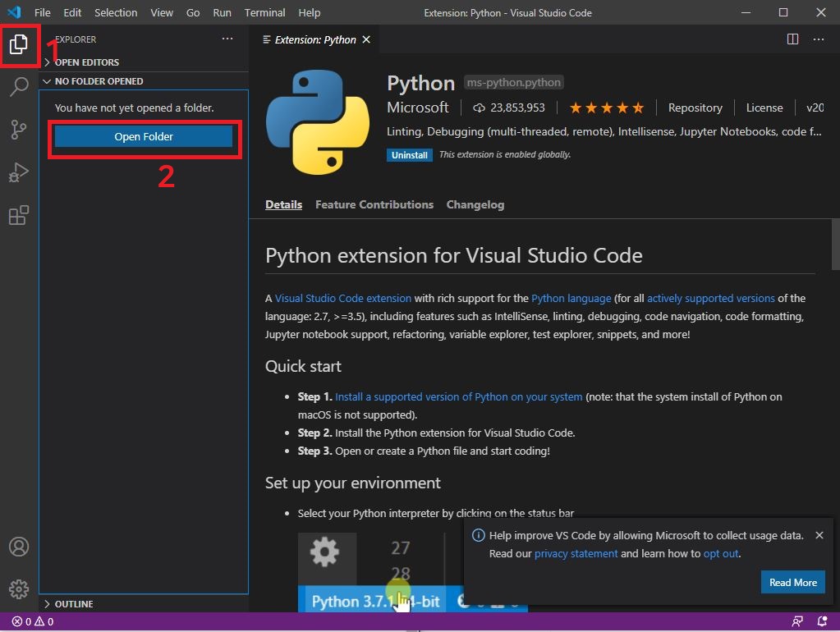The width and height of the screenshot is (840, 632).
Task: Open Explorer panel more actions ellipsis
Action: coord(227,39)
